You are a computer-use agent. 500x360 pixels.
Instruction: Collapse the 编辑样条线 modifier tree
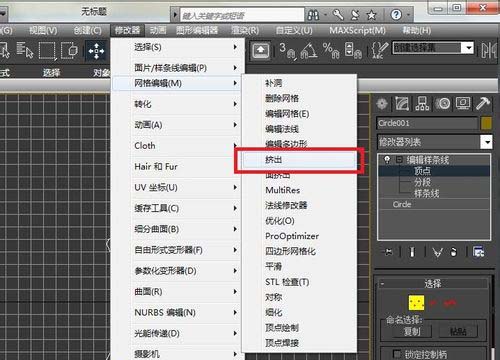coord(399,160)
